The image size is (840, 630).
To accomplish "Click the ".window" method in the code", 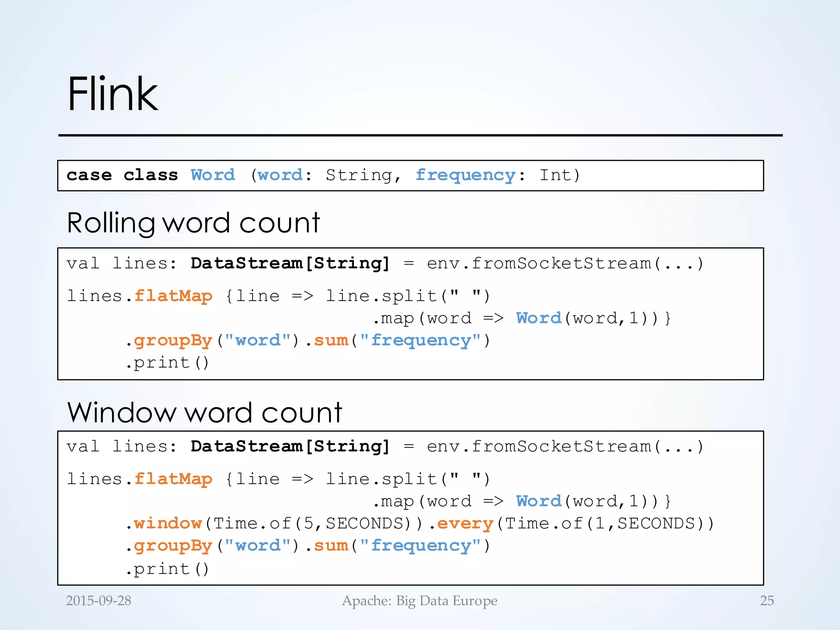I will pyautogui.click(x=164, y=523).
